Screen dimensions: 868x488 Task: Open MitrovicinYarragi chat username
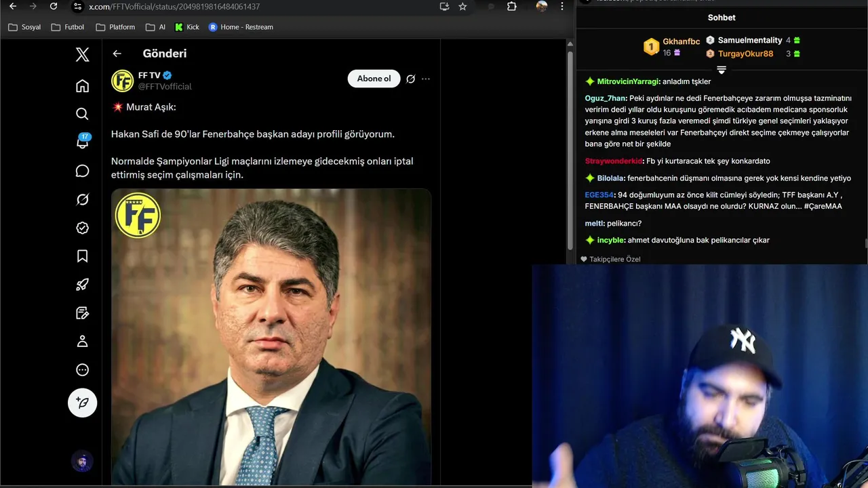628,81
